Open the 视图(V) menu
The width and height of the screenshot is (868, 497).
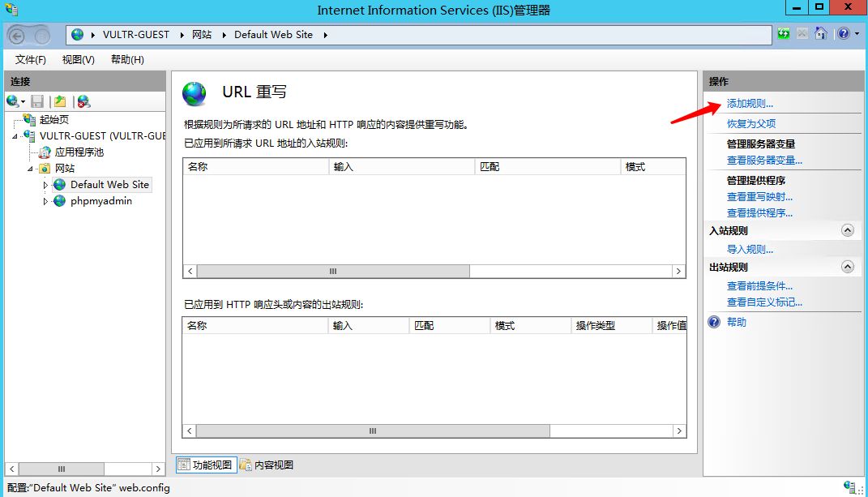coord(78,60)
